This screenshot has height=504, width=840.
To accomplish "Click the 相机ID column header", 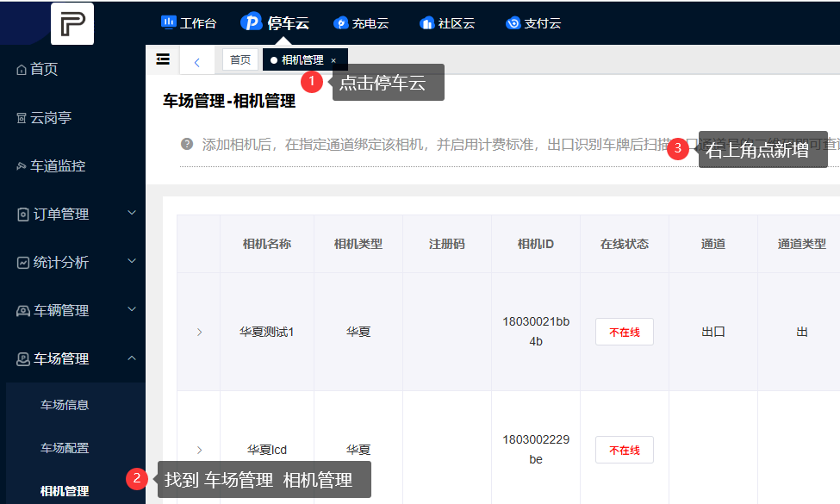I will tap(536, 244).
